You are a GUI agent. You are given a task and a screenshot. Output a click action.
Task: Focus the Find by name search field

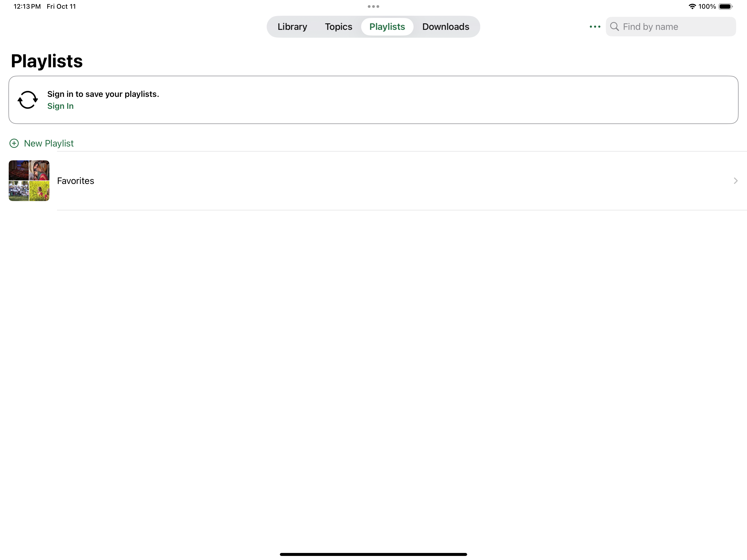tap(671, 27)
